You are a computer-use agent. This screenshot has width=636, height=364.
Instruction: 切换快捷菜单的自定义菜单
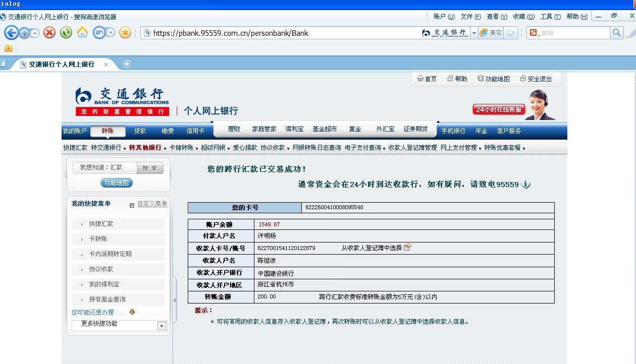(x=152, y=203)
